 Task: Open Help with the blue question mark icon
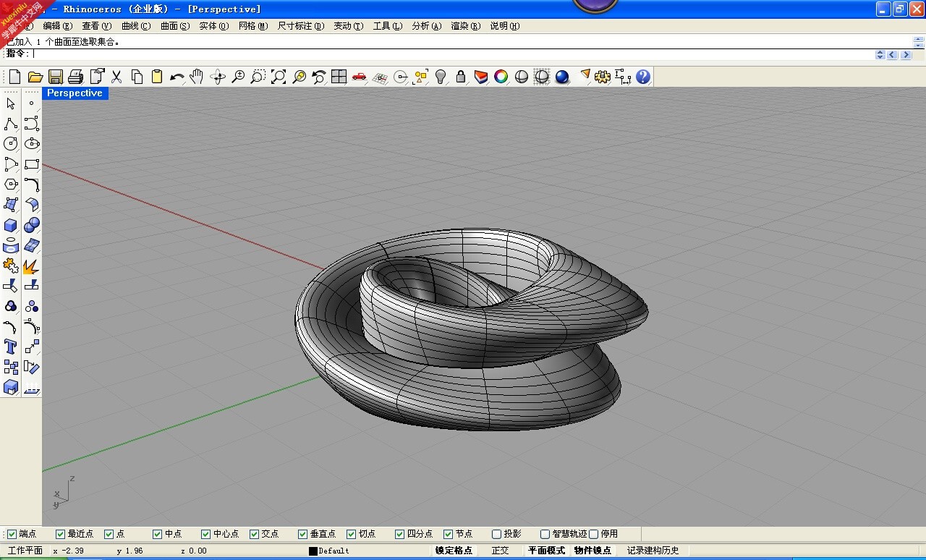click(643, 77)
